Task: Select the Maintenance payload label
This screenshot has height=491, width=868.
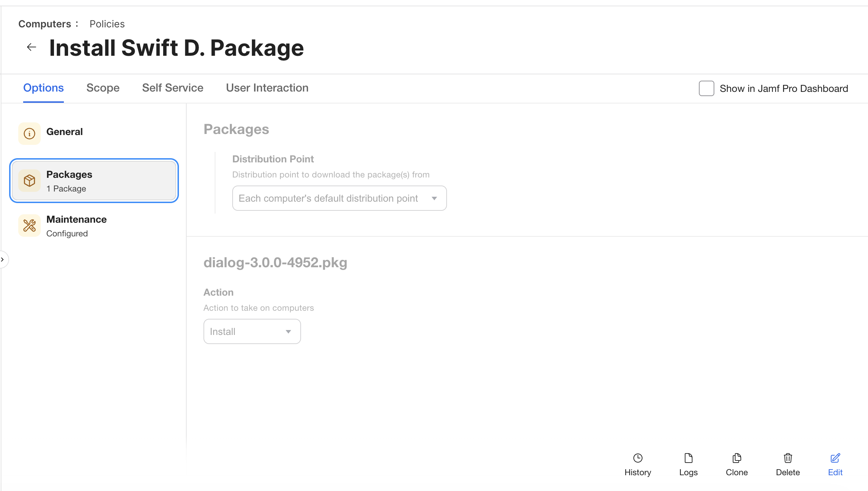Action: (x=76, y=219)
